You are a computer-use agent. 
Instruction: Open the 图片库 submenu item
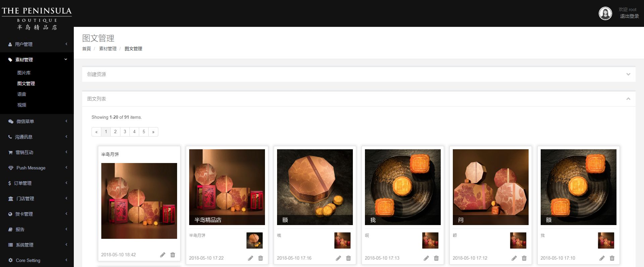(24, 73)
